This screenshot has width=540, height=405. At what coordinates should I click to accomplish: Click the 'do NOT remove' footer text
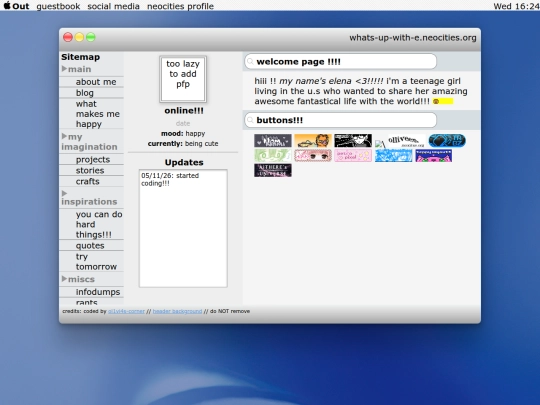[x=230, y=311]
